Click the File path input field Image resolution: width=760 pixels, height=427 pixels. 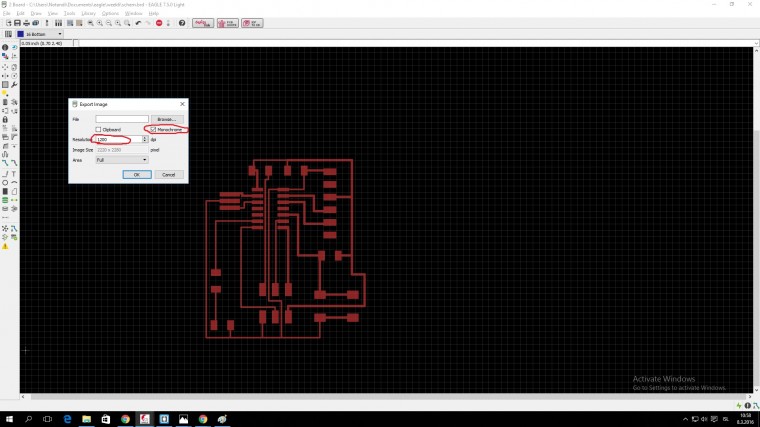point(122,119)
